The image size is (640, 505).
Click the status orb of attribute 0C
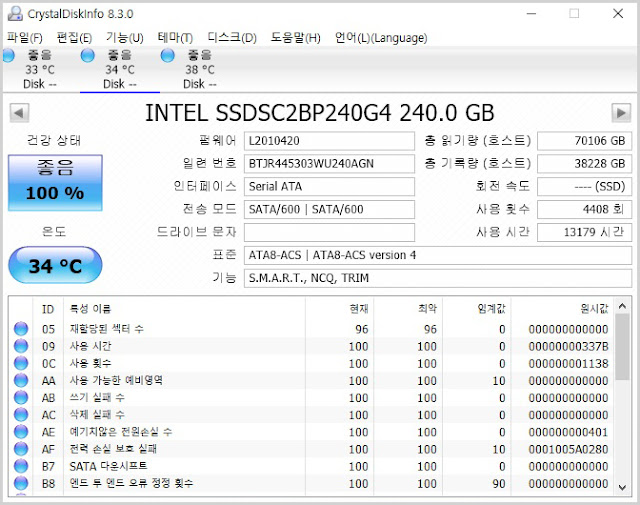tap(21, 363)
